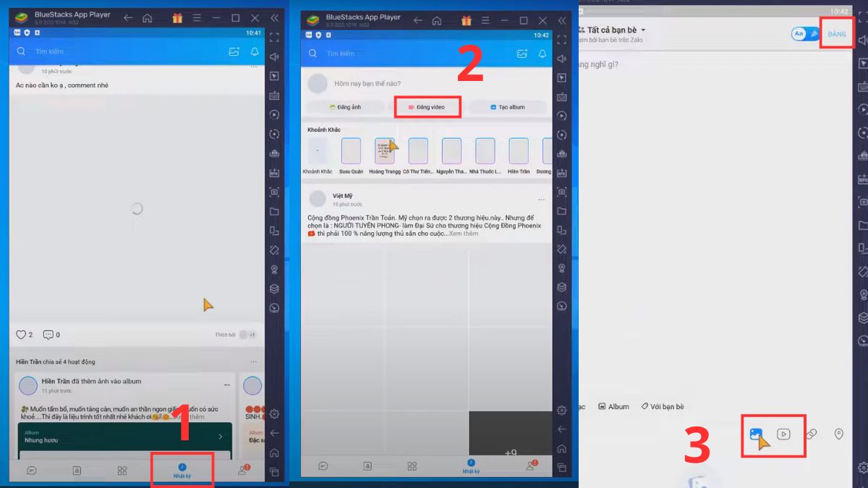868x488 pixels.
Task: Open settings gear in step 1 BlueStacks sidebar
Action: click(274, 414)
